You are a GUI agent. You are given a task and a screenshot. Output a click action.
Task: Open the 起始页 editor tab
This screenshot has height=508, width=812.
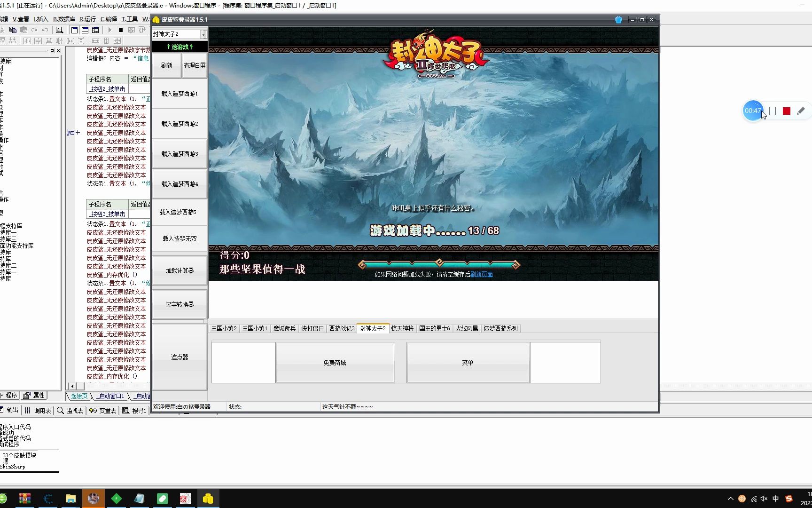(x=79, y=396)
